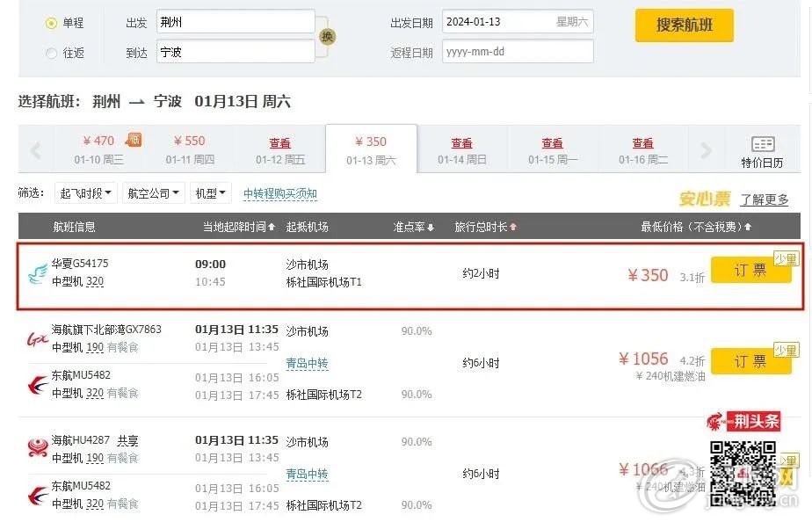Click 订票 for the ¥350 华夏G54175 flight
The width and height of the screenshot is (812, 522).
tap(750, 270)
